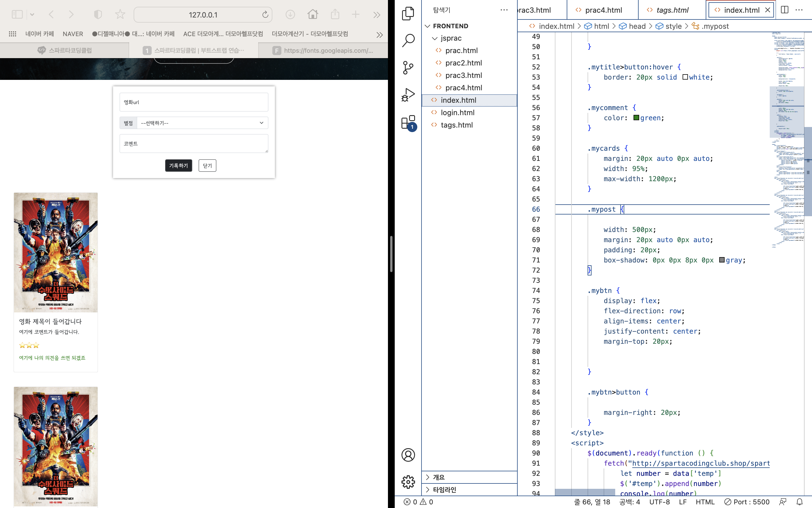Go forward in Safari
Viewport: 812px width, 508px height.
tap(71, 14)
